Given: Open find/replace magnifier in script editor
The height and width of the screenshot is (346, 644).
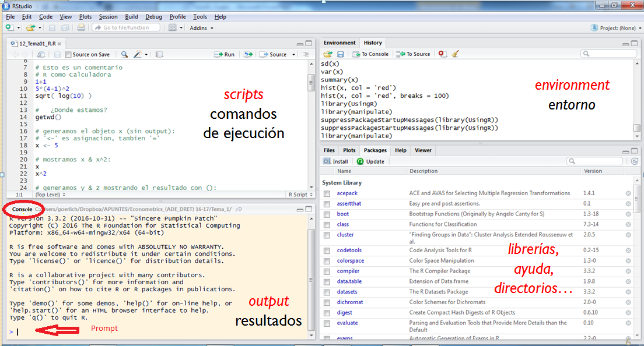Looking at the screenshot, I should click(124, 54).
